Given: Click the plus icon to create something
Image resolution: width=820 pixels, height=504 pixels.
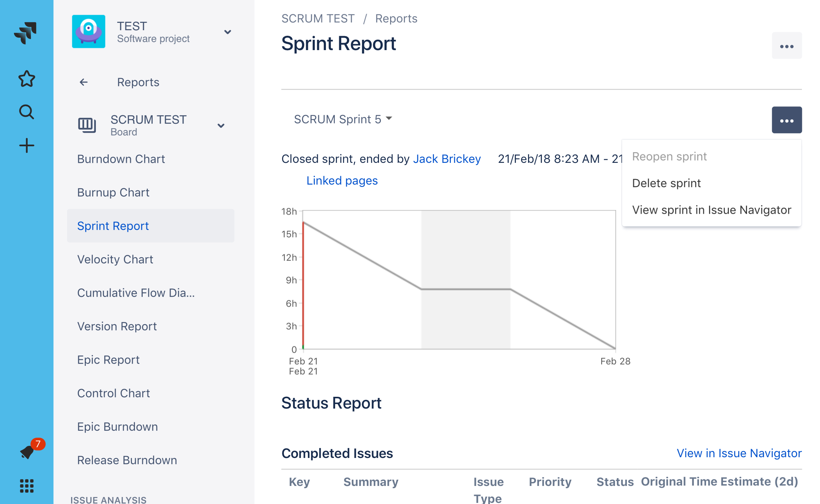Looking at the screenshot, I should 26,145.
